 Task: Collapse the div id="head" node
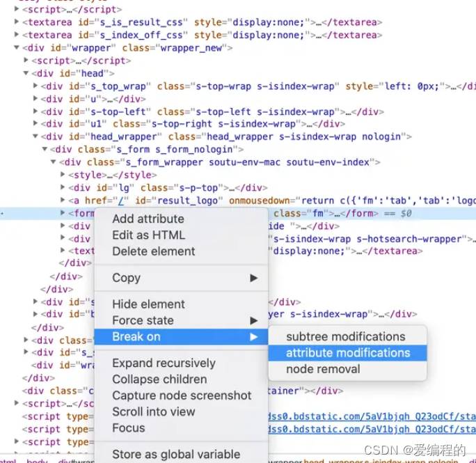[26, 73]
